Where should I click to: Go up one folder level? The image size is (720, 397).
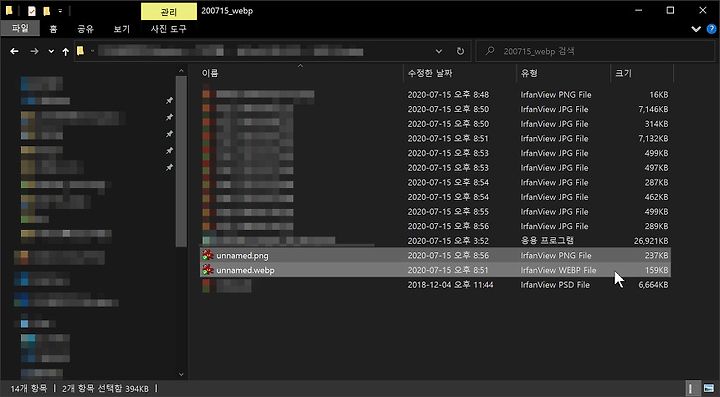[66, 51]
